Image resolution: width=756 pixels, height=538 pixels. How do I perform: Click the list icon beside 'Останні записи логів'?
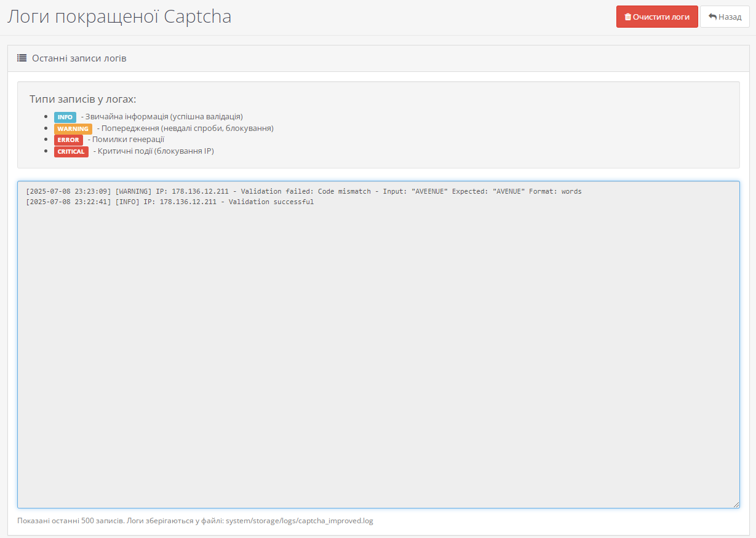22,58
